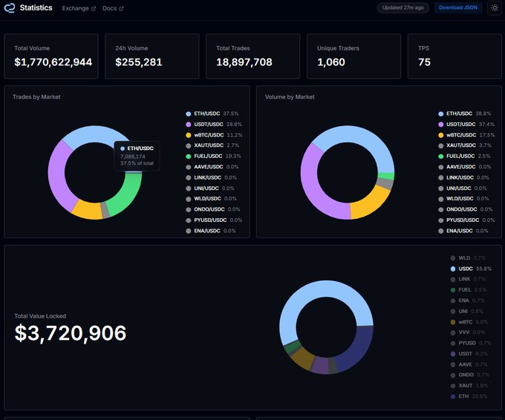Toggle FUEL in Total Value Locked legend
Viewport: 505px width, 420px height.
(469, 290)
